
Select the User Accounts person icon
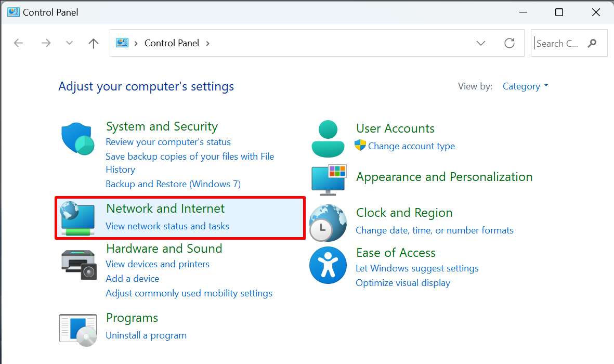point(328,139)
